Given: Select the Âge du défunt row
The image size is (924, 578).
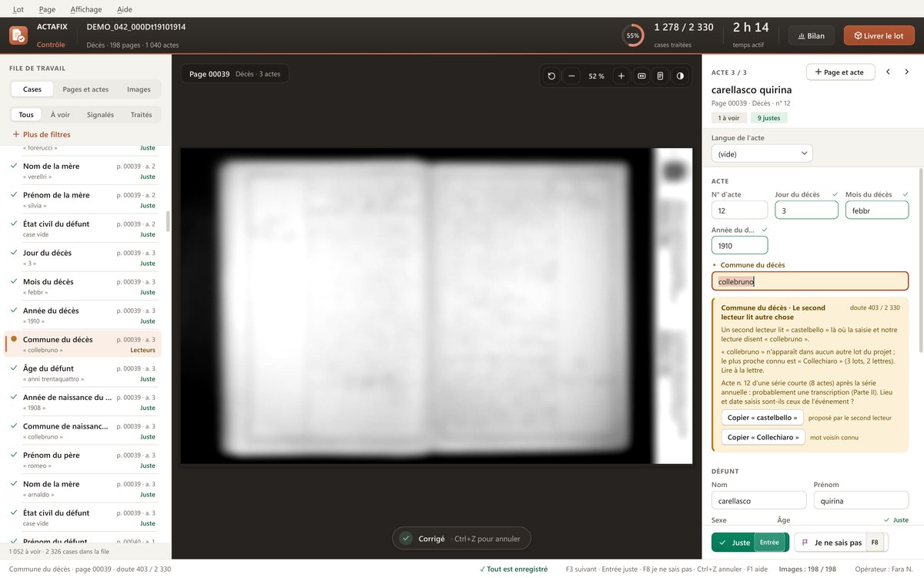Looking at the screenshot, I should point(83,373).
